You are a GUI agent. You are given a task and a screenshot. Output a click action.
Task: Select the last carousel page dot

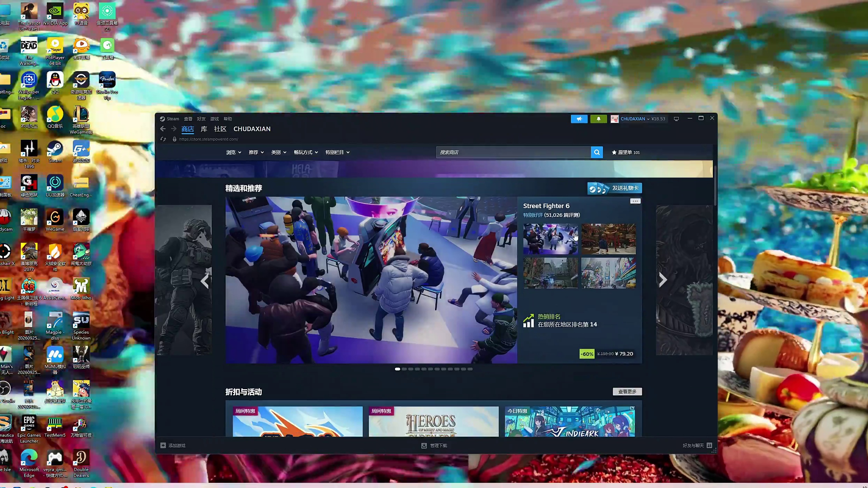(x=470, y=369)
